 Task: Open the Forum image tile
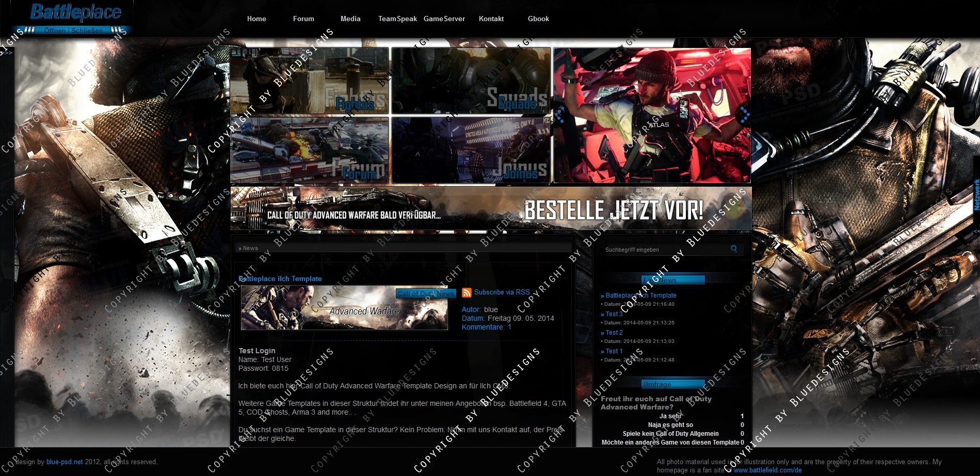tap(309, 150)
